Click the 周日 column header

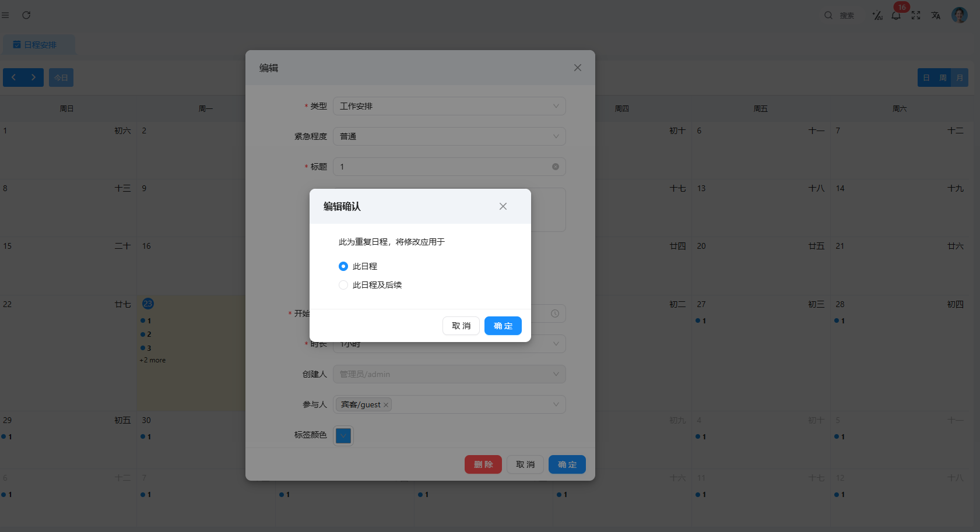click(x=67, y=108)
